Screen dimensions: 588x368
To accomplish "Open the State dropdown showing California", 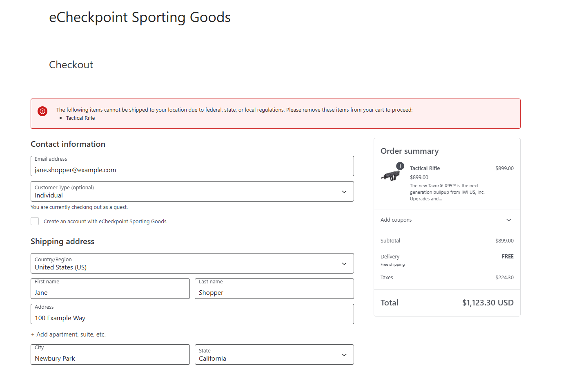I will coord(274,355).
